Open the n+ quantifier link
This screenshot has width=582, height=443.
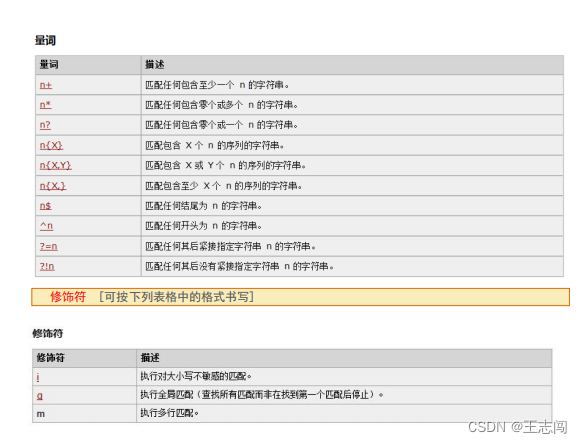[x=46, y=85]
